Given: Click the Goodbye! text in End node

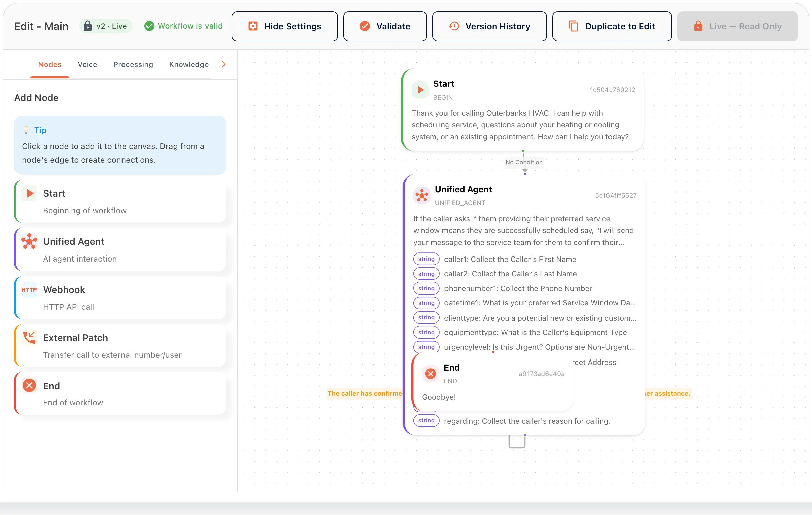Looking at the screenshot, I should pyautogui.click(x=439, y=397).
